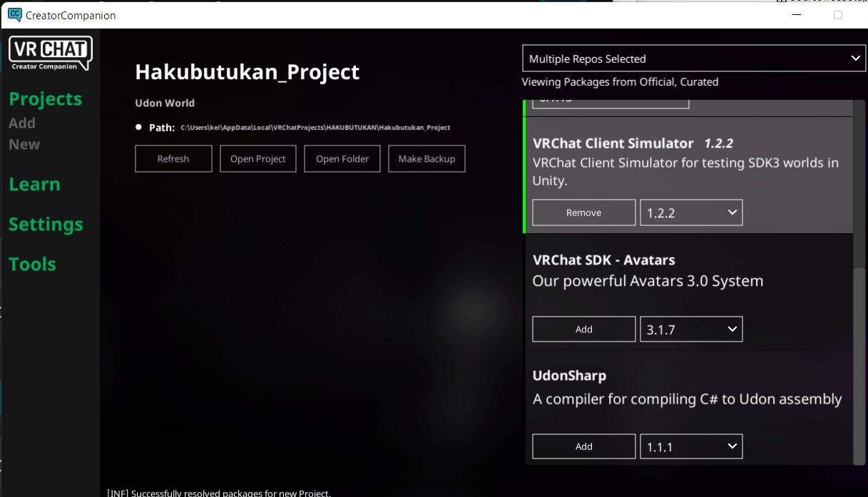Image resolution: width=868 pixels, height=497 pixels.
Task: Click the Udon World label
Action: pyautogui.click(x=165, y=103)
